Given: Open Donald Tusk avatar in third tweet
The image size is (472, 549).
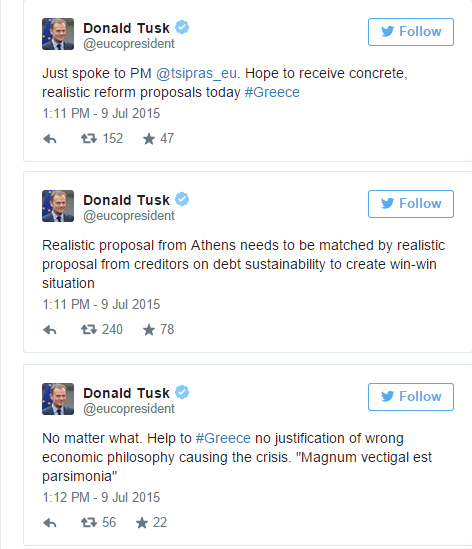Looking at the screenshot, I should (x=58, y=399).
